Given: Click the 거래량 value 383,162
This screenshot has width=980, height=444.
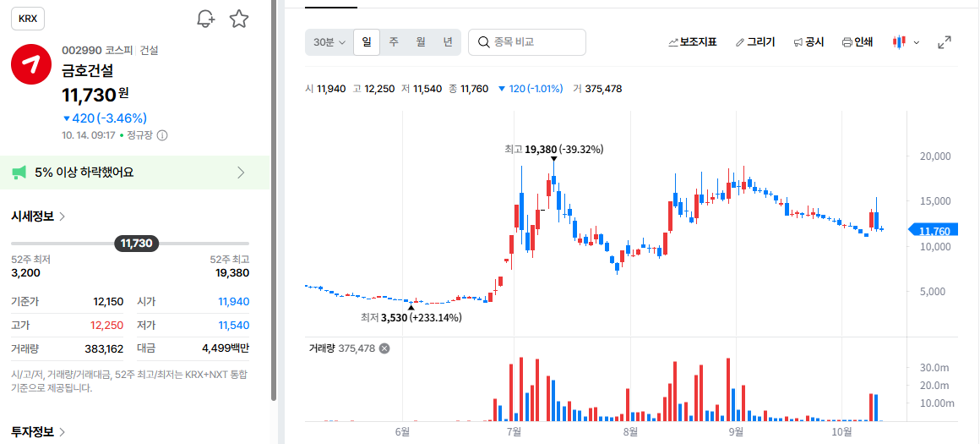Looking at the screenshot, I should pos(104,348).
